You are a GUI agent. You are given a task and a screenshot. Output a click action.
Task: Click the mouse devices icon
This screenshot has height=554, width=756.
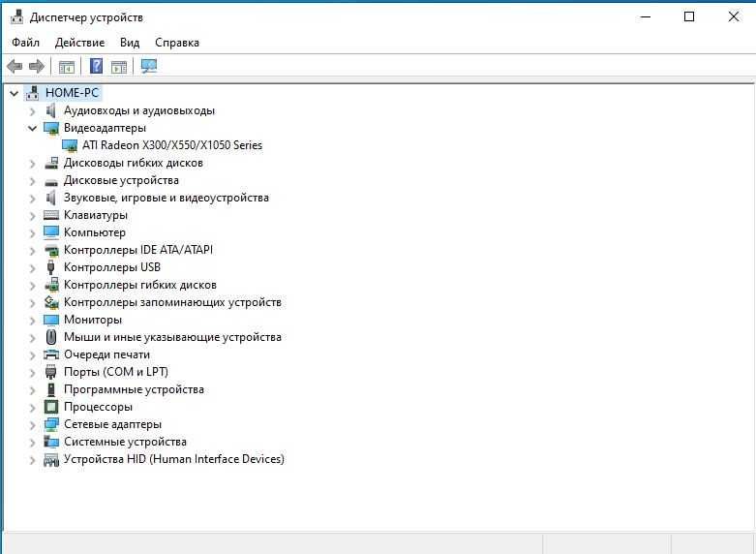[x=51, y=337]
